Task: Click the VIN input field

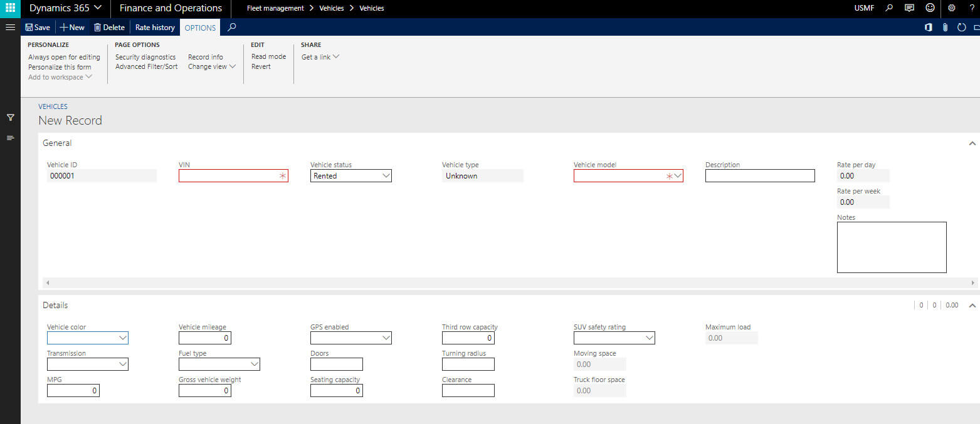Action: click(233, 176)
